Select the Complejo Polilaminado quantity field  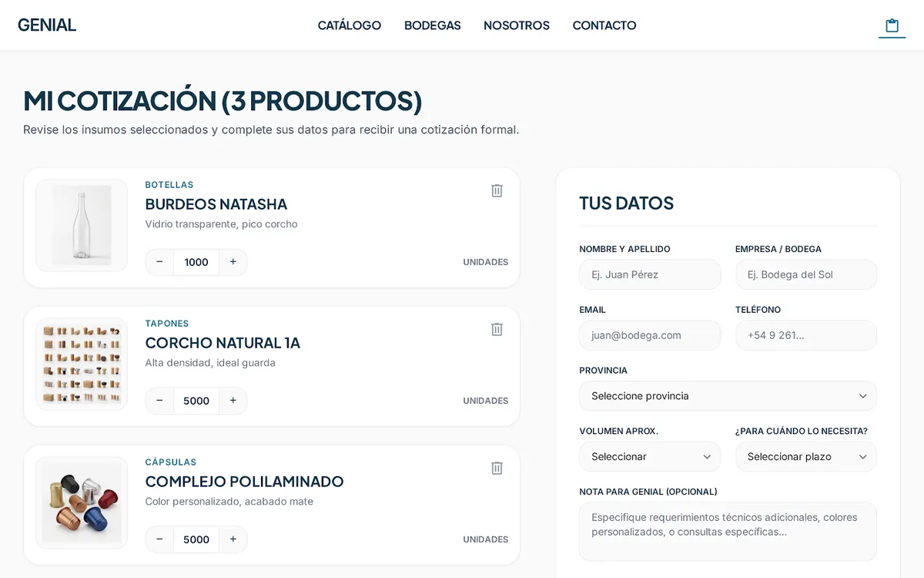[196, 539]
